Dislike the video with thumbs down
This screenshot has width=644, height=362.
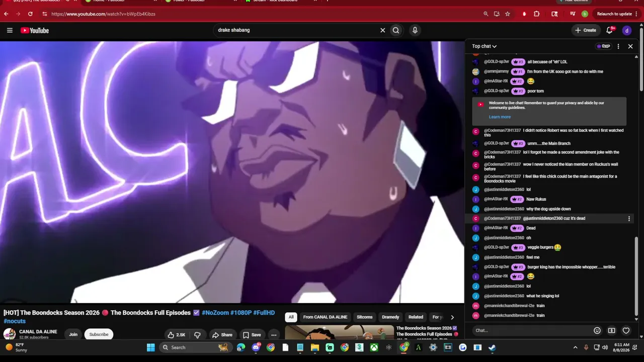pos(197,335)
